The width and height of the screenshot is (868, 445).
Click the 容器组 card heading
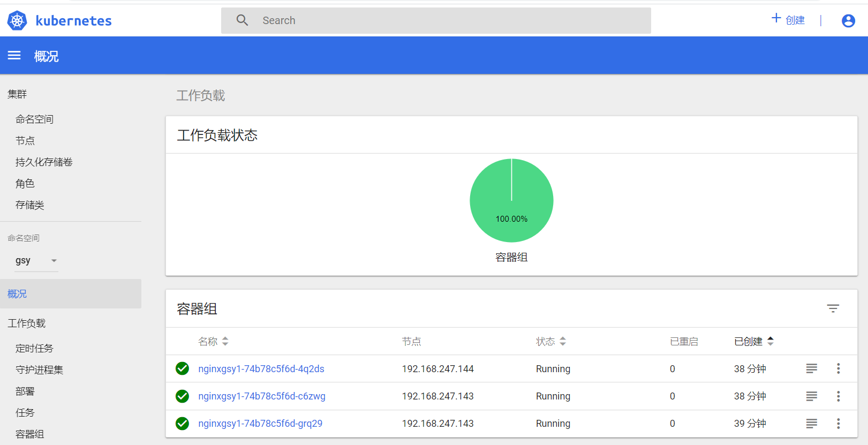(197, 309)
